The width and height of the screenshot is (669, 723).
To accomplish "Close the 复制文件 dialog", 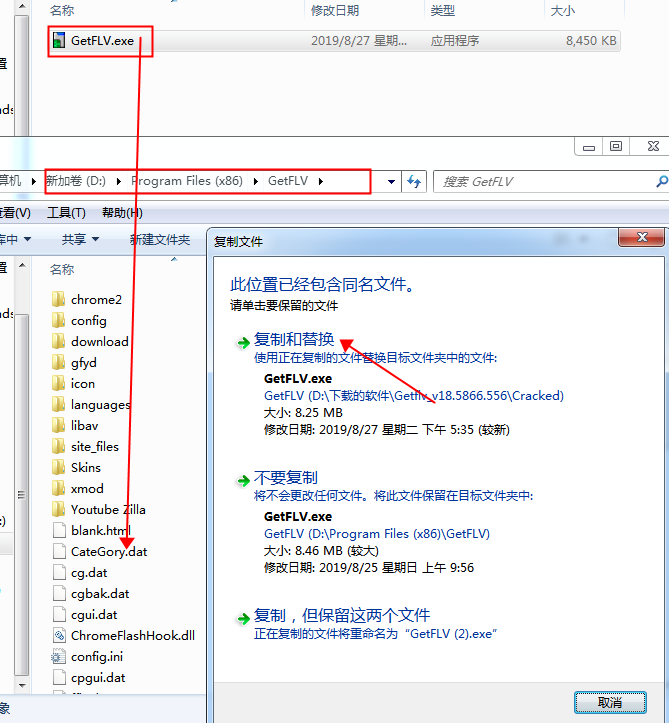I will pos(642,237).
